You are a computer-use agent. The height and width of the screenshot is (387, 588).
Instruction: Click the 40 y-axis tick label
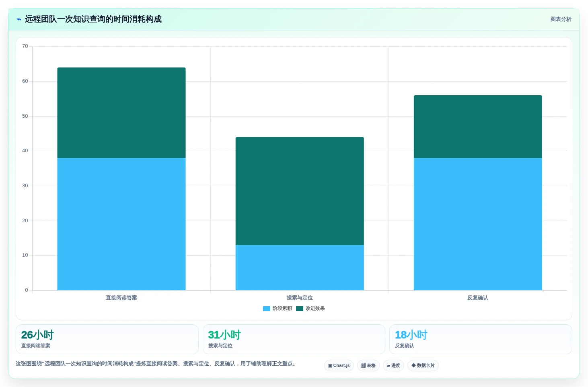[x=25, y=151]
